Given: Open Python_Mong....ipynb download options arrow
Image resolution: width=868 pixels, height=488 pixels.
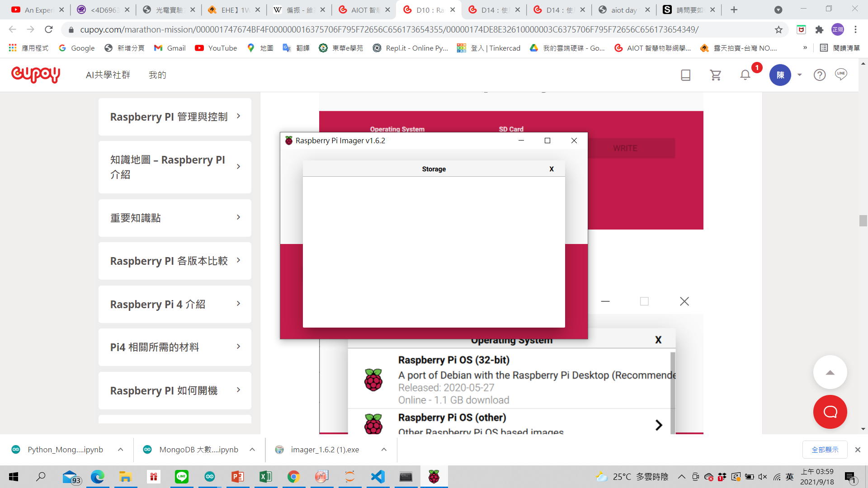Looking at the screenshot, I should [120, 450].
